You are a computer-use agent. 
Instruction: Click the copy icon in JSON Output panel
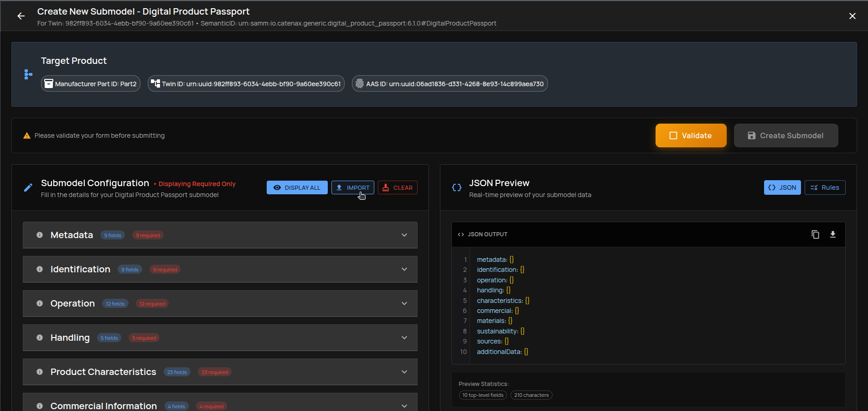pyautogui.click(x=816, y=234)
